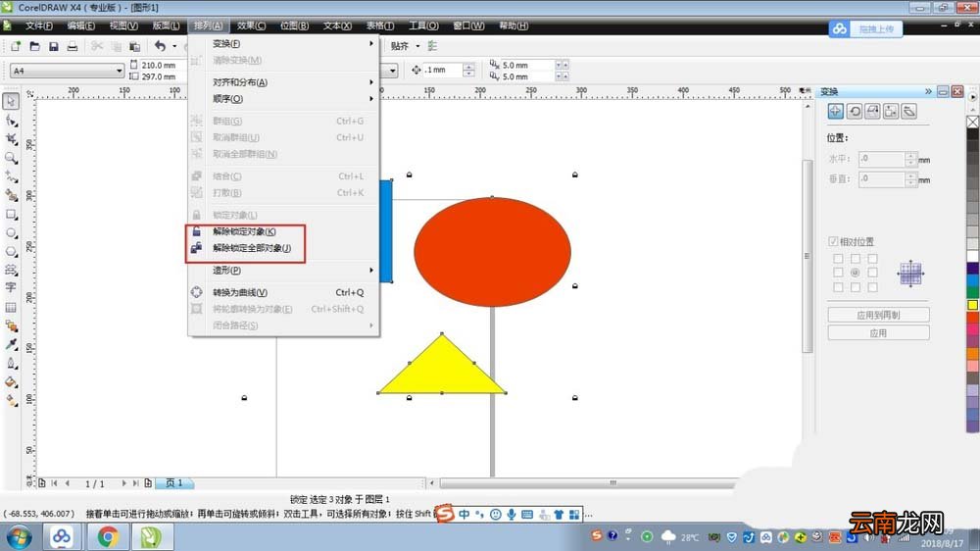This screenshot has height=551, width=980.
Task: Select the Freehand curve tool
Action: point(11,176)
